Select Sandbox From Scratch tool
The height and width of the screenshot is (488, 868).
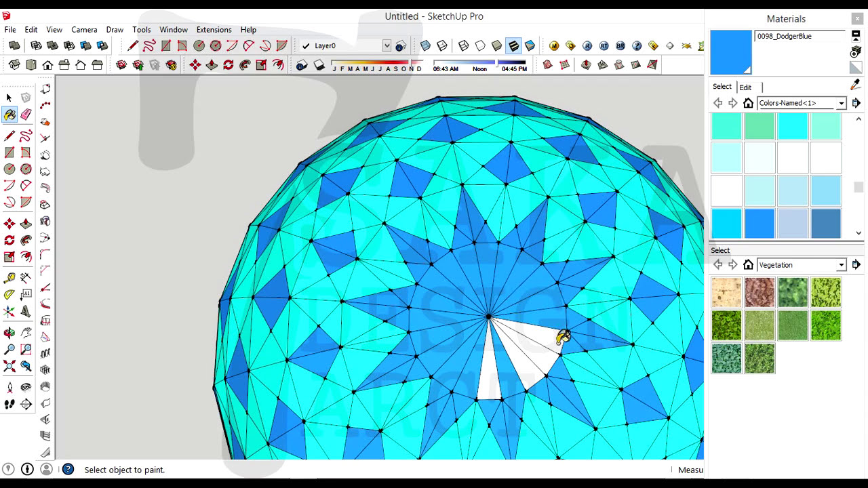coord(564,64)
